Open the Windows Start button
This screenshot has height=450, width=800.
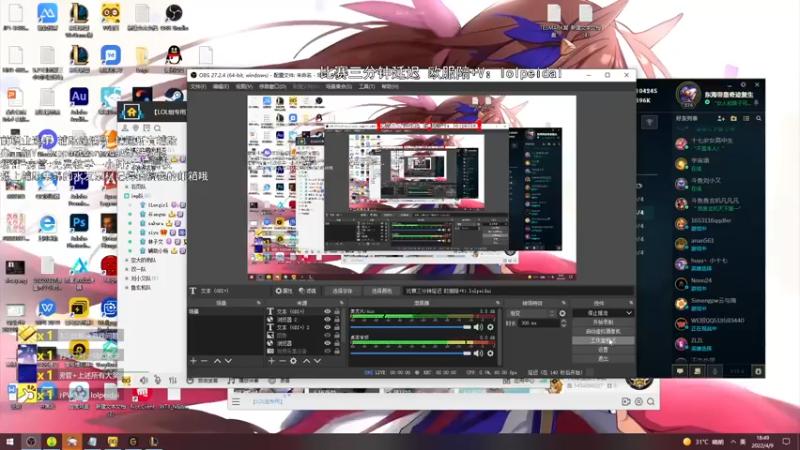[10, 441]
